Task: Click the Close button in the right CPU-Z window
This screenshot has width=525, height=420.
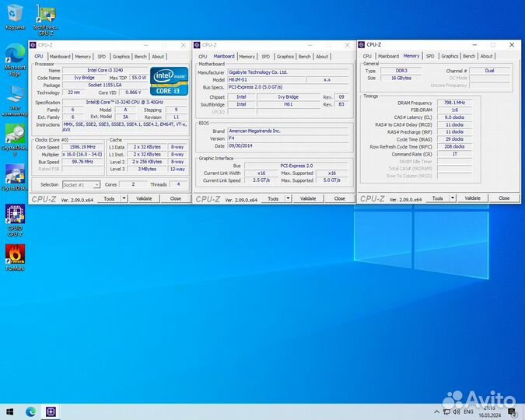Action: click(x=504, y=198)
